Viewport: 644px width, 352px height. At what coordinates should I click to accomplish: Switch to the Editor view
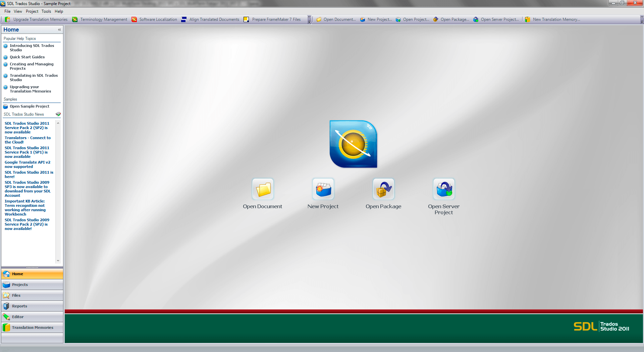(32, 317)
